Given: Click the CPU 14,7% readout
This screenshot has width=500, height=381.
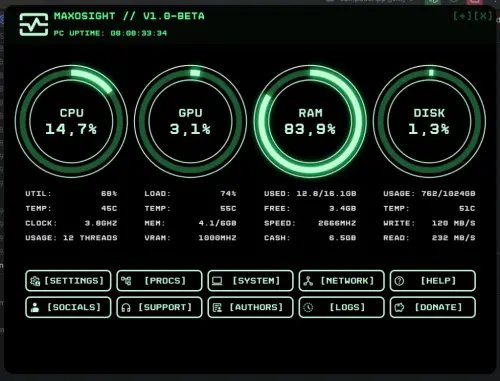Looking at the screenshot, I should tap(71, 129).
